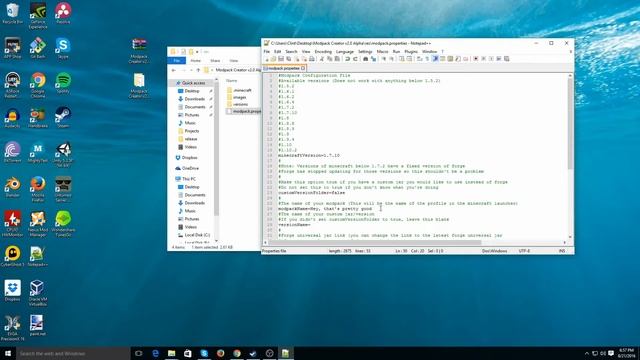Click the Zoom In icon in Notepad++
This screenshot has width=640, height=360.
click(x=384, y=59)
